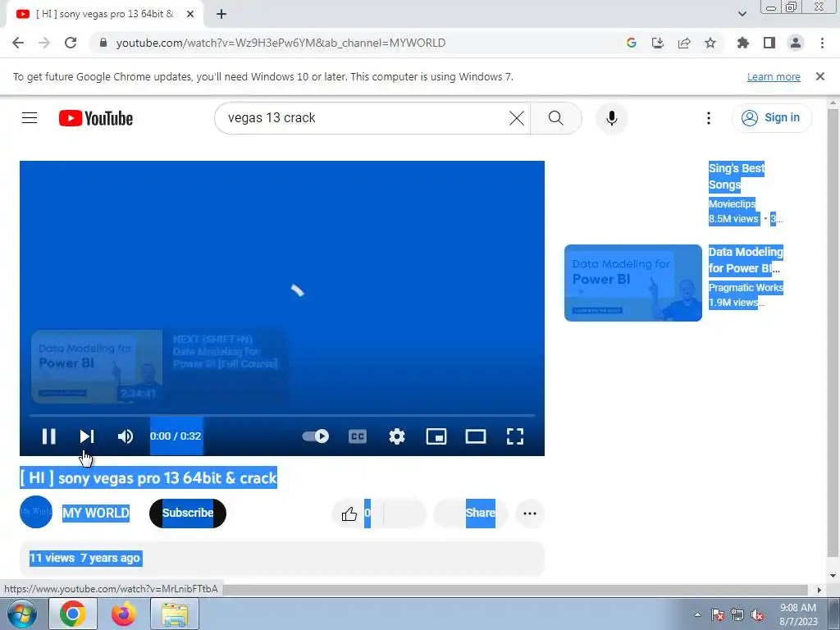Open MY WORLD channel avatar

[x=36, y=512]
